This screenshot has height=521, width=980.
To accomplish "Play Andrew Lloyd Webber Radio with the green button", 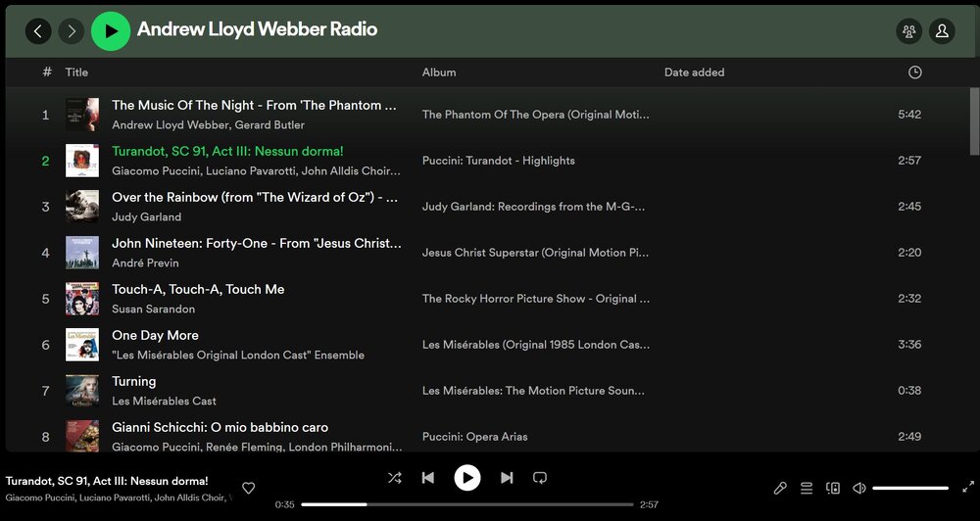I will [111, 30].
